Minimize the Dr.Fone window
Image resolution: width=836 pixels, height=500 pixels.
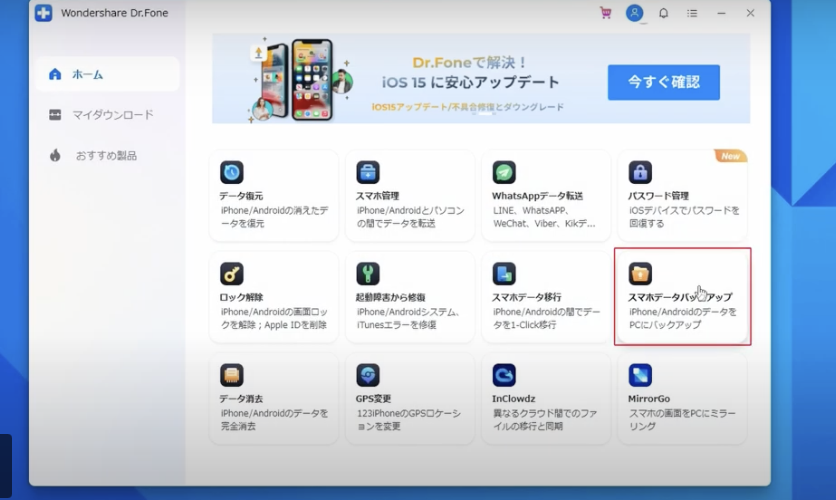721,13
